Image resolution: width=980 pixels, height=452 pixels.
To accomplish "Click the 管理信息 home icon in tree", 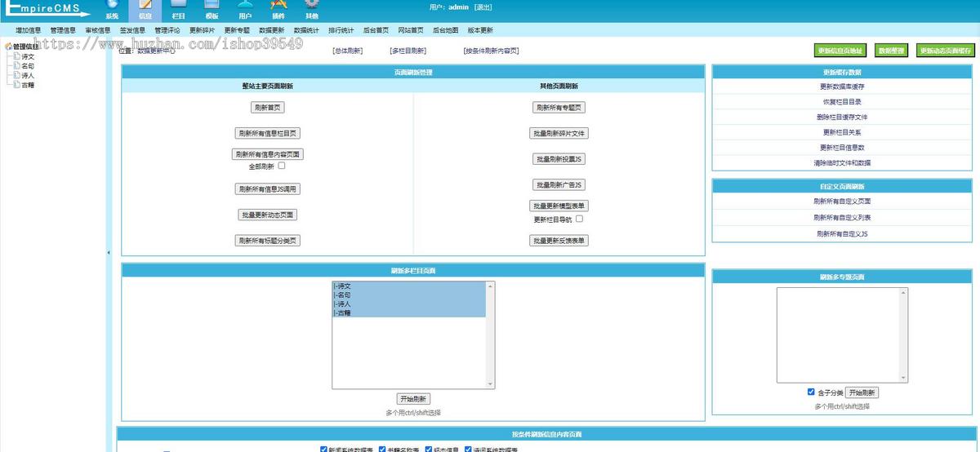I will pyautogui.click(x=9, y=47).
